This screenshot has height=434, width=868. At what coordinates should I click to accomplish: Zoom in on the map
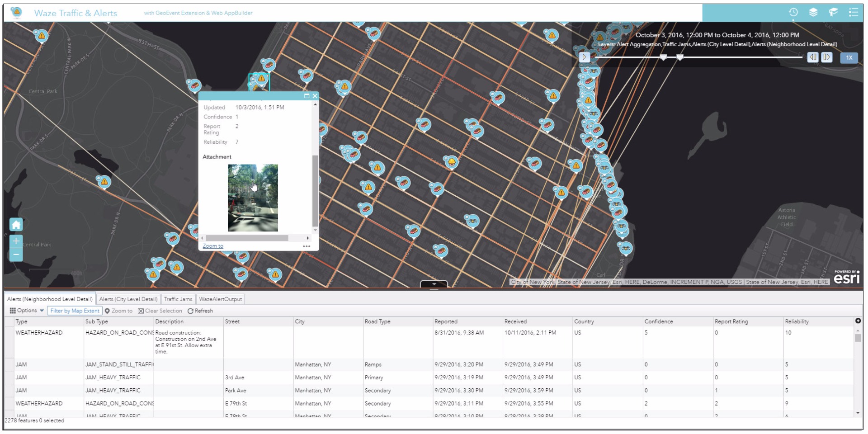click(16, 241)
